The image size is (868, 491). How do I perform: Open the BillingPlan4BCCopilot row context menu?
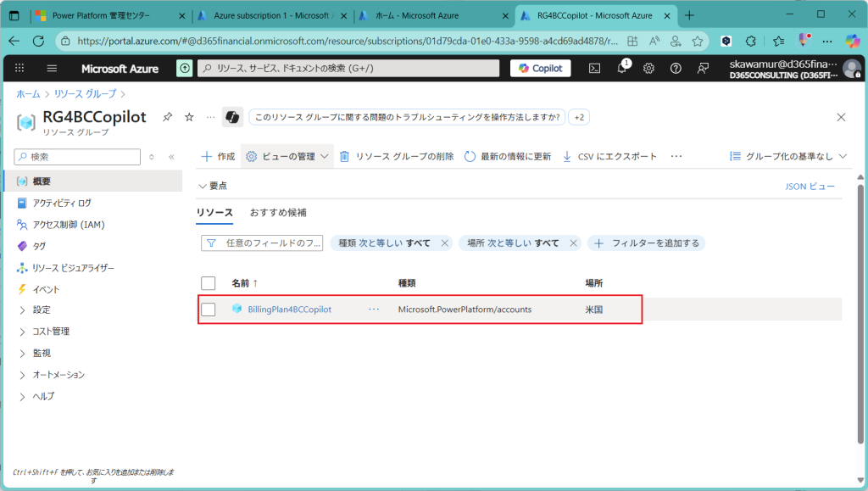(x=374, y=310)
